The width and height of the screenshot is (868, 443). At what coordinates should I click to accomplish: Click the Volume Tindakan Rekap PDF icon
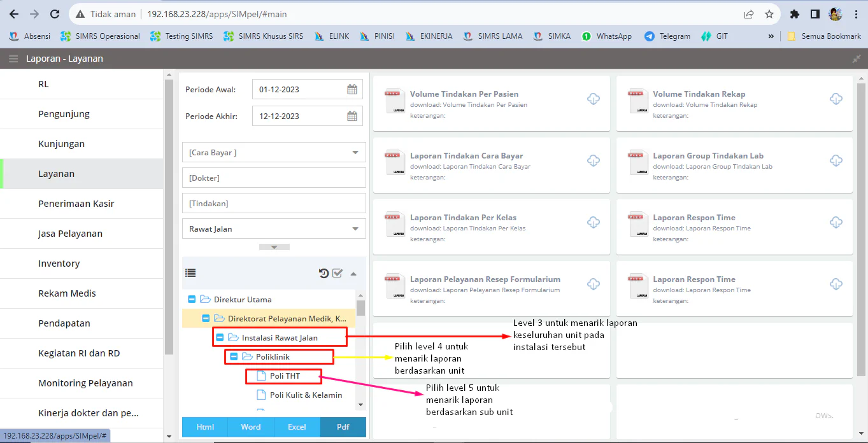637,101
